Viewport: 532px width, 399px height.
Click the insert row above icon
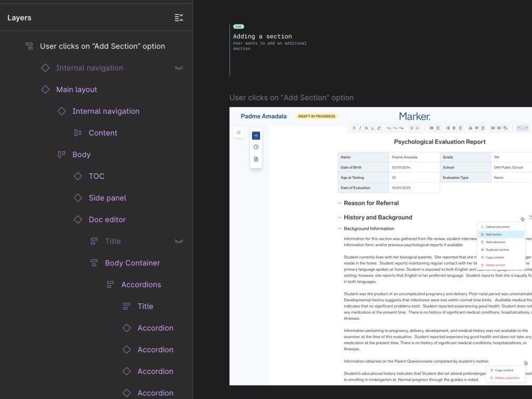pyautogui.click(x=470, y=128)
